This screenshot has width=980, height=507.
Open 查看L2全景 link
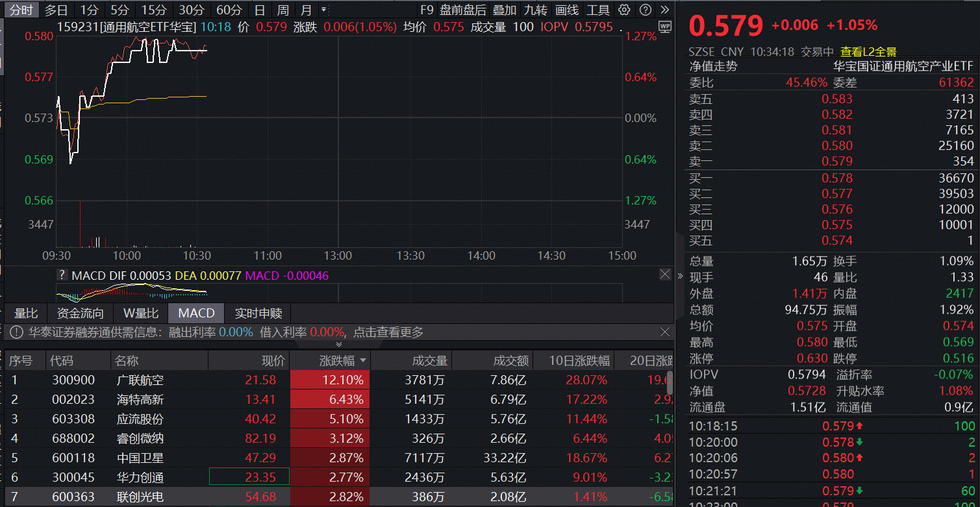coord(868,51)
